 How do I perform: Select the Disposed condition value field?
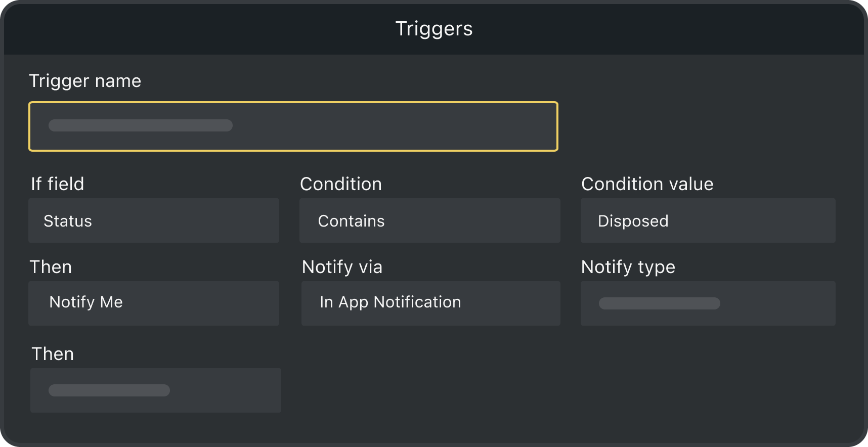point(708,220)
